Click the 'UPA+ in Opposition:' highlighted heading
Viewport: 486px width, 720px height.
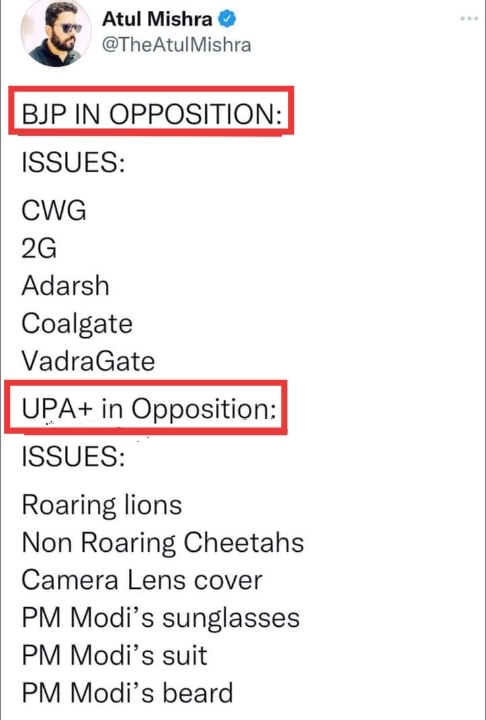(146, 407)
